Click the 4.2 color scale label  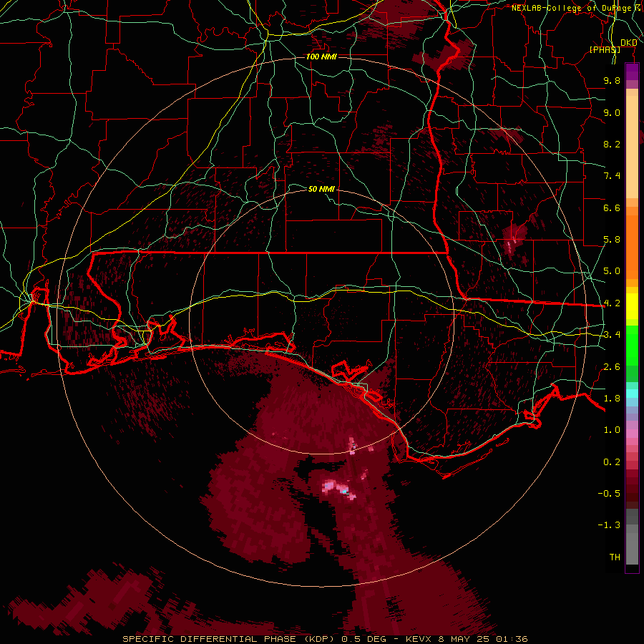click(612, 303)
